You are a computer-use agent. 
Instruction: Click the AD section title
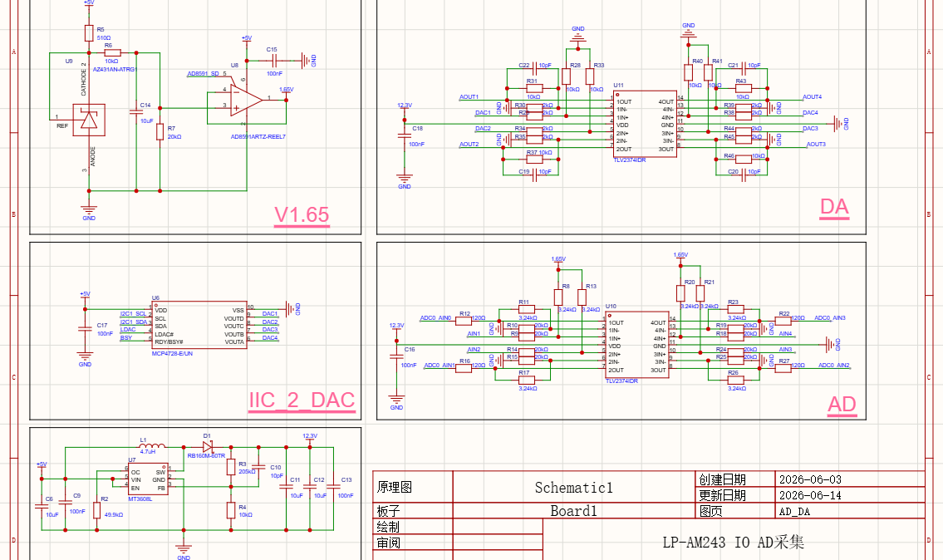(x=842, y=404)
